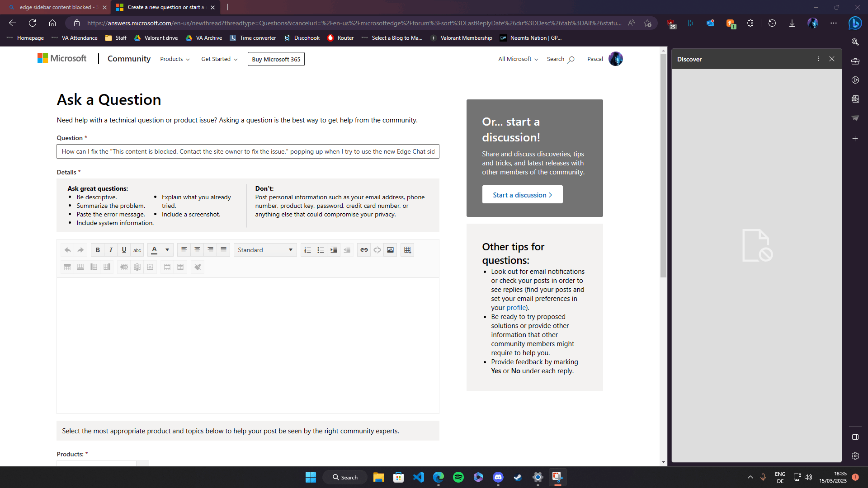Image resolution: width=868 pixels, height=488 pixels.
Task: Open Spotify from the taskbar
Action: click(x=458, y=477)
